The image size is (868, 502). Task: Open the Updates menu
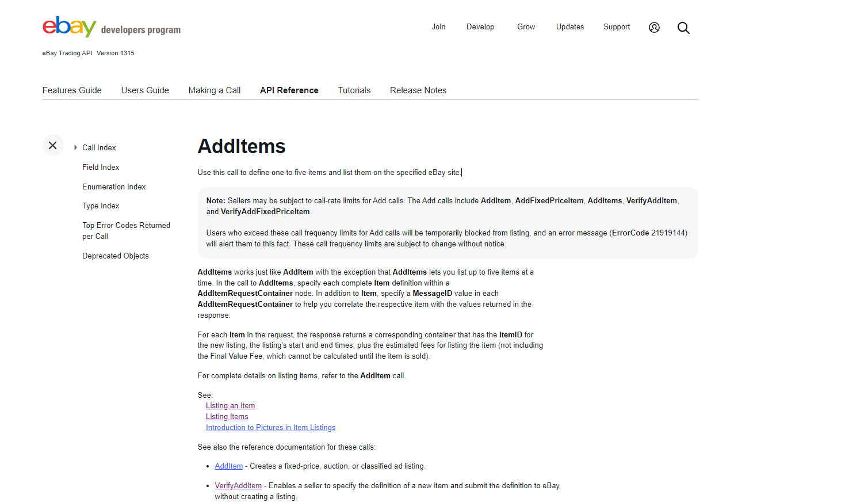pyautogui.click(x=570, y=27)
